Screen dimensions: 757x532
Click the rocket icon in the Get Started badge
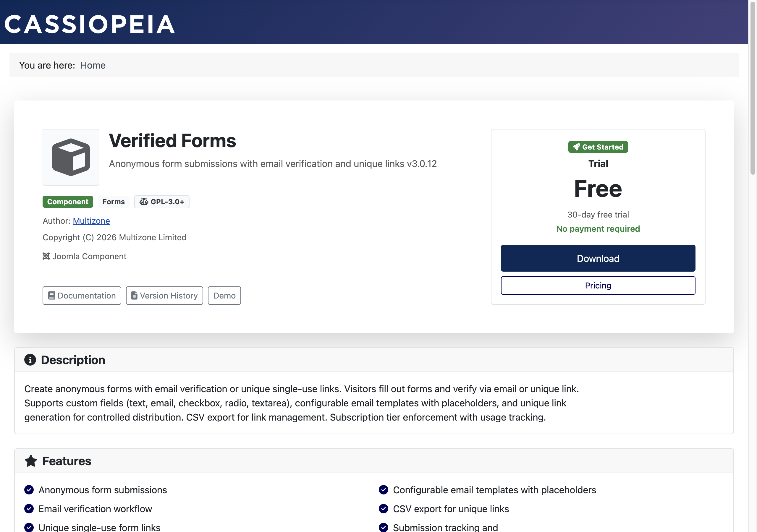[x=576, y=147]
